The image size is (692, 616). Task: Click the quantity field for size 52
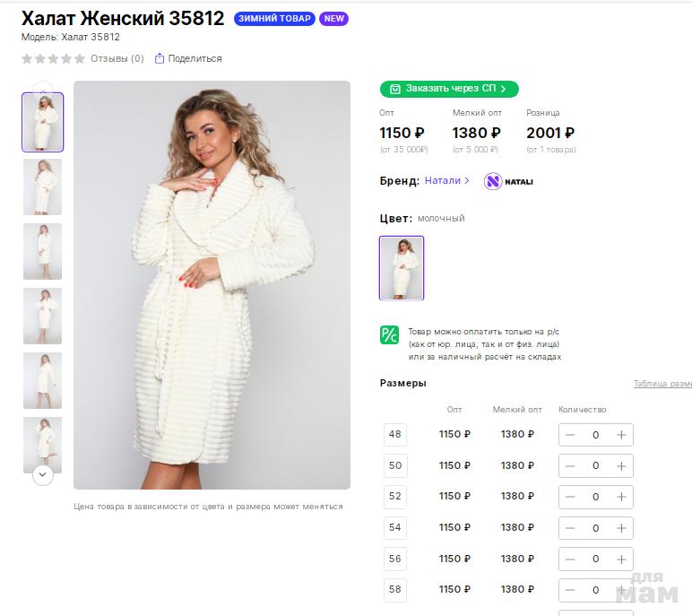(x=595, y=498)
